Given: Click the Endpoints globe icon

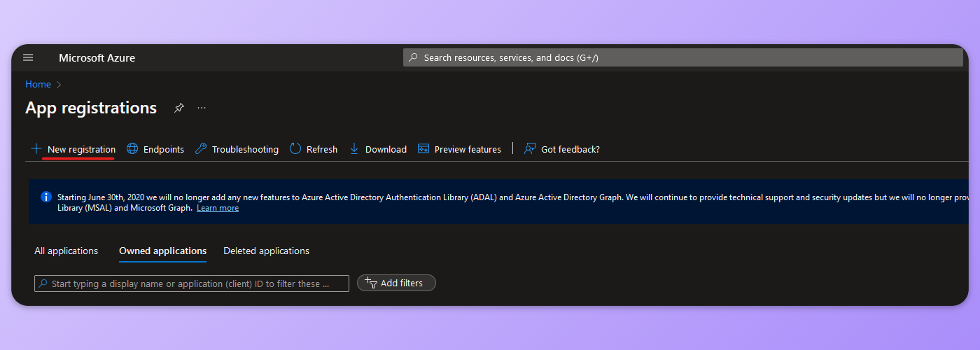Looking at the screenshot, I should [x=132, y=148].
